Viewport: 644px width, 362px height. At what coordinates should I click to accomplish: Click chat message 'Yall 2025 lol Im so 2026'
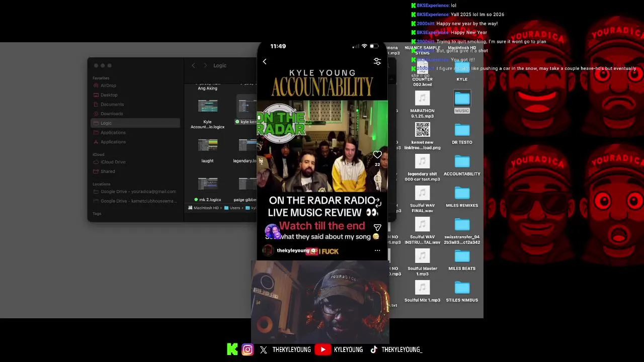[x=477, y=15]
